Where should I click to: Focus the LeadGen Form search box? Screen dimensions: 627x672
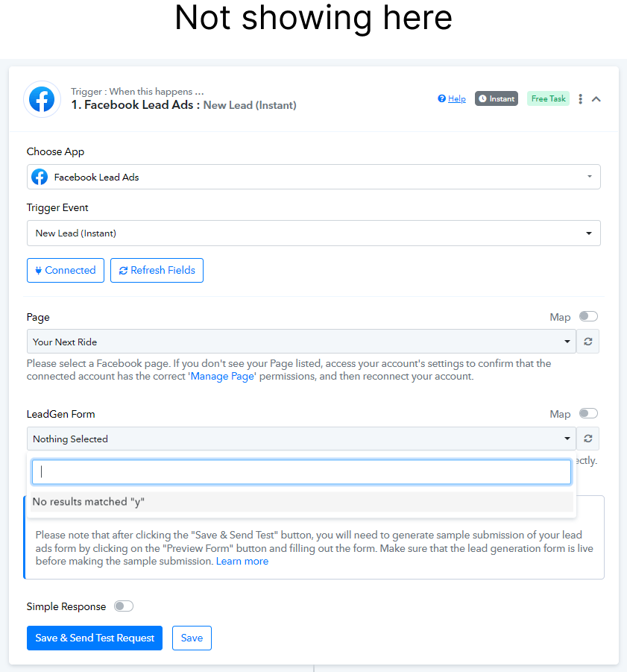(x=301, y=472)
